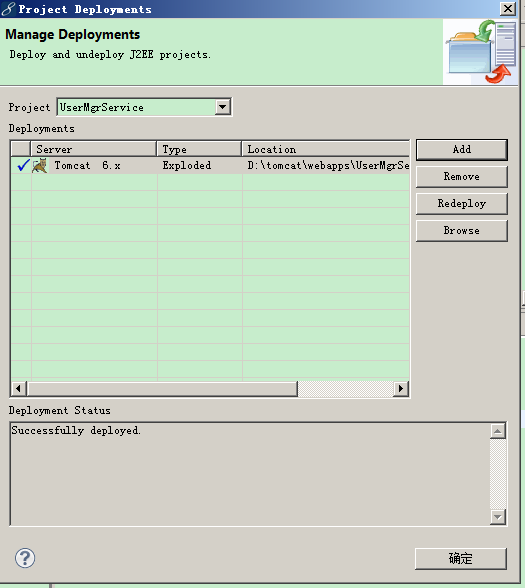
Task: Click the deployments list right scroll arrow
Action: coord(401,388)
